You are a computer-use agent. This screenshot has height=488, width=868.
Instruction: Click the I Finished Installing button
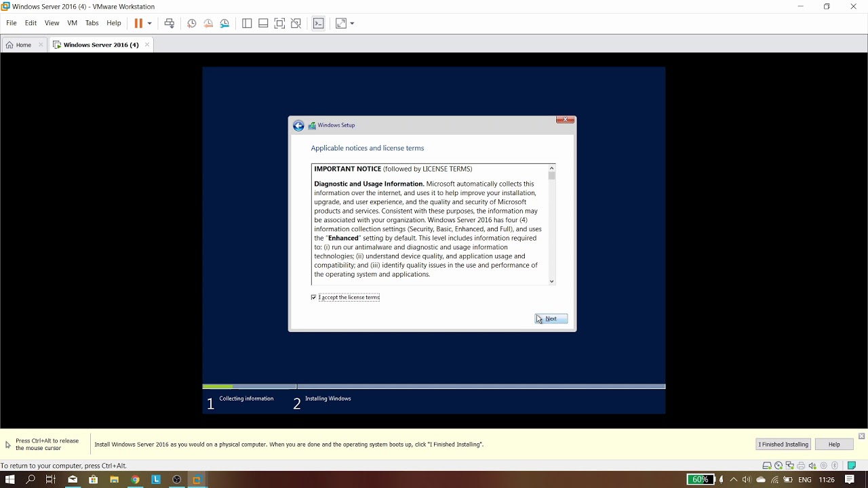[x=783, y=444]
